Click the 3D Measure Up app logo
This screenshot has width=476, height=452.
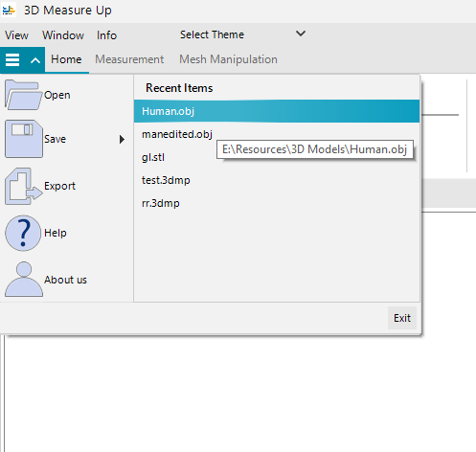[x=9, y=11]
